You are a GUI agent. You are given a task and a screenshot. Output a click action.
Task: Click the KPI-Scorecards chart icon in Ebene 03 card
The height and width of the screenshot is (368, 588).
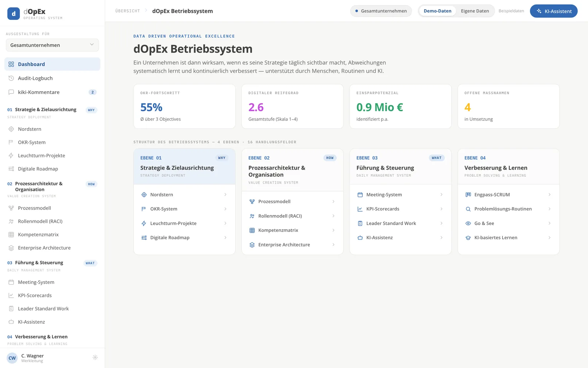(x=360, y=209)
